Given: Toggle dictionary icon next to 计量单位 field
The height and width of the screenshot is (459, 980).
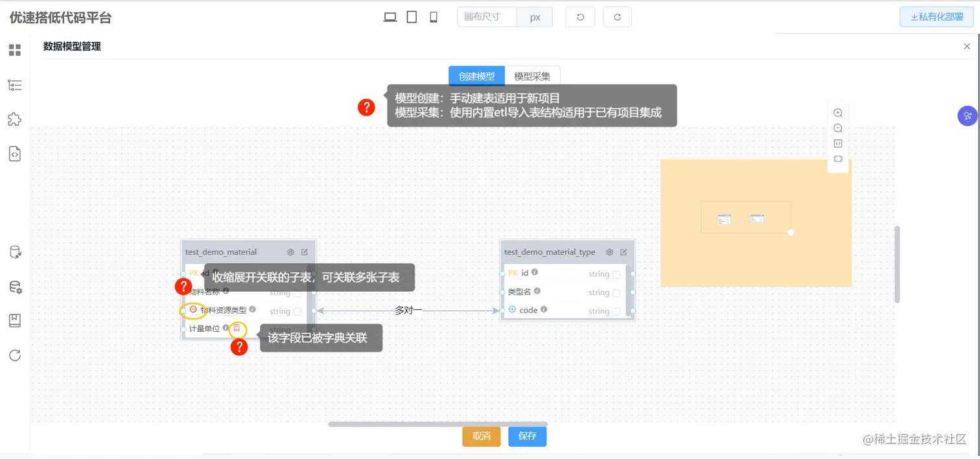Looking at the screenshot, I should pyautogui.click(x=237, y=328).
